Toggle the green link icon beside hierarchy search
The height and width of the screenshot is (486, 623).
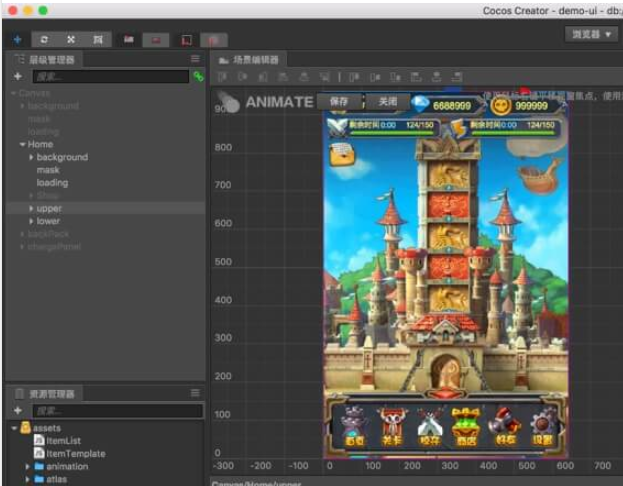tap(198, 76)
